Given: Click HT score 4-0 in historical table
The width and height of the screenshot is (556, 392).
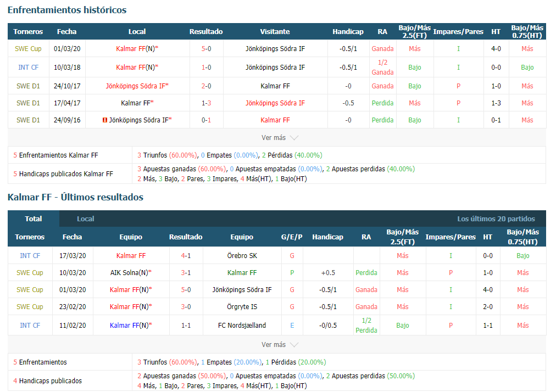Looking at the screenshot, I should pos(496,48).
